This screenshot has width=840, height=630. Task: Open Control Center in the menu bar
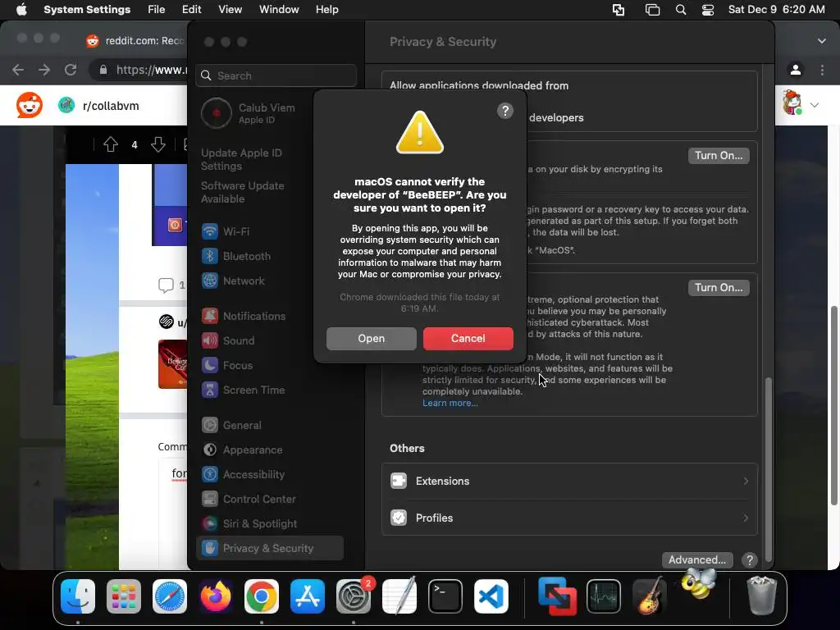pyautogui.click(x=708, y=10)
